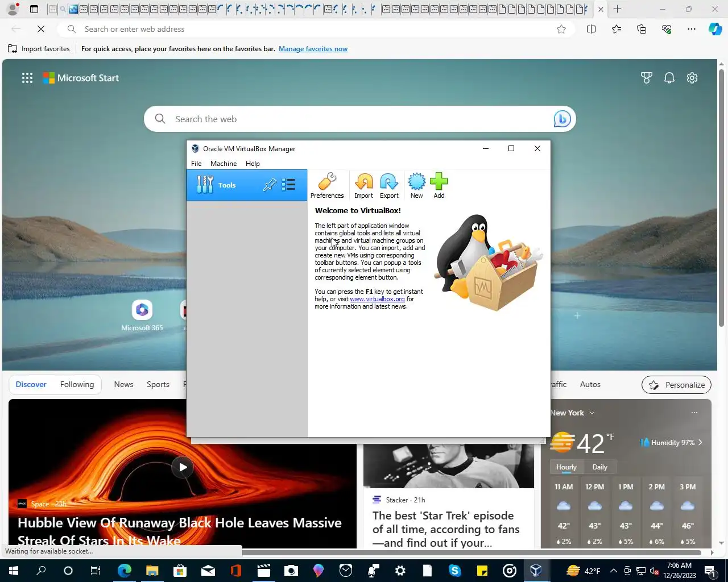The width and height of the screenshot is (728, 582).
Task: Open the Tab actions menu
Action: point(34,9)
